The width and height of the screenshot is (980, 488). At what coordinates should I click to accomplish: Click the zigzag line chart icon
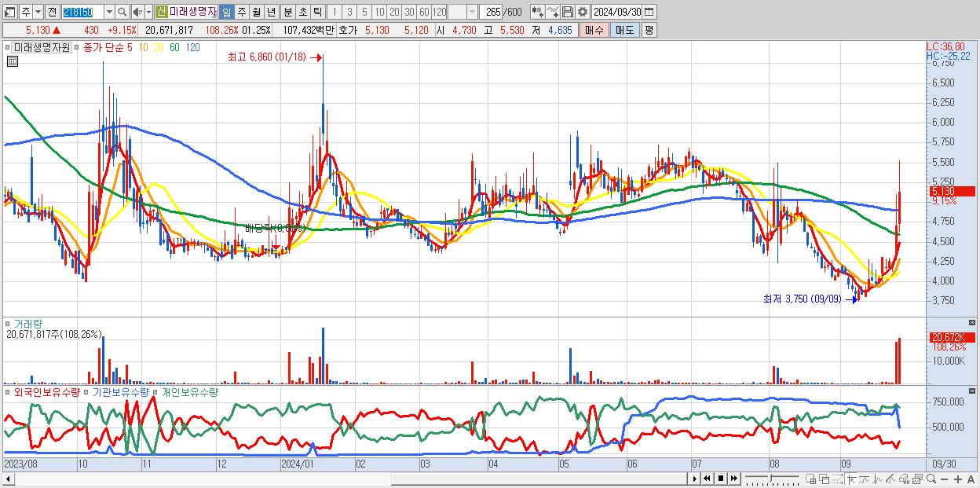(x=878, y=479)
